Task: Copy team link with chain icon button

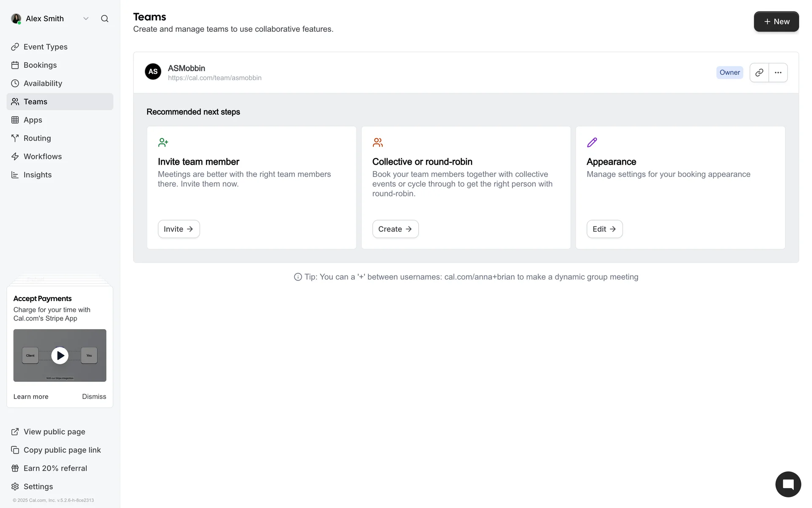Action: pos(759,72)
